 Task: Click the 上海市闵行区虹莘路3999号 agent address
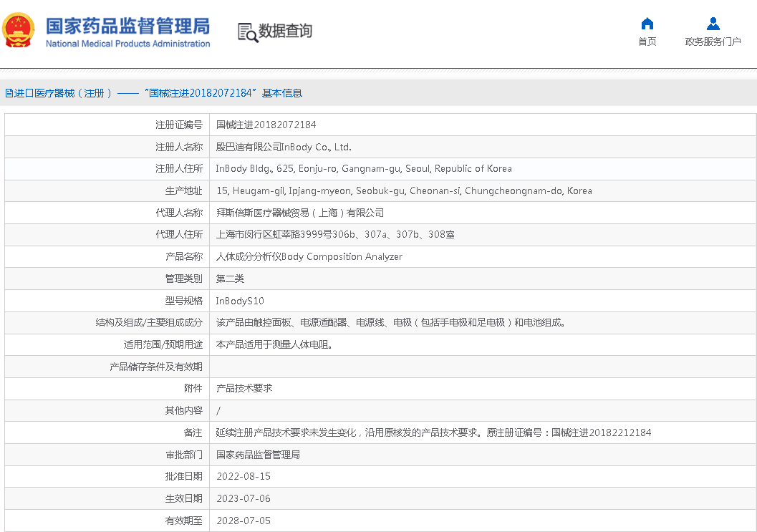(335, 235)
